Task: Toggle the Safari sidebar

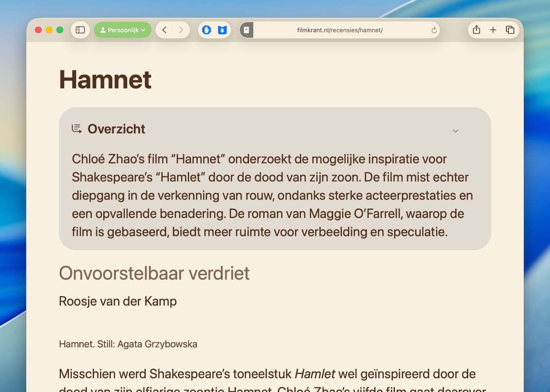Action: (x=80, y=30)
